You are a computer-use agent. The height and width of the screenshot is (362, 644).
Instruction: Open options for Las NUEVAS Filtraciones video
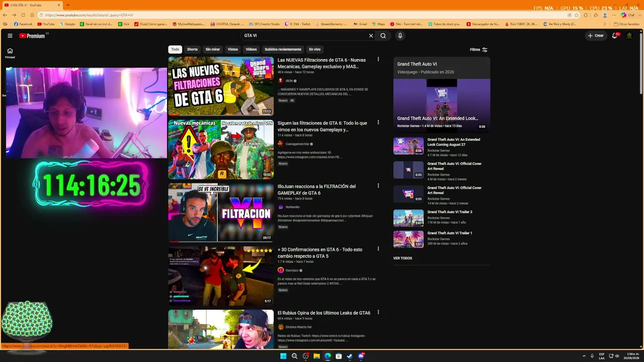point(378,59)
